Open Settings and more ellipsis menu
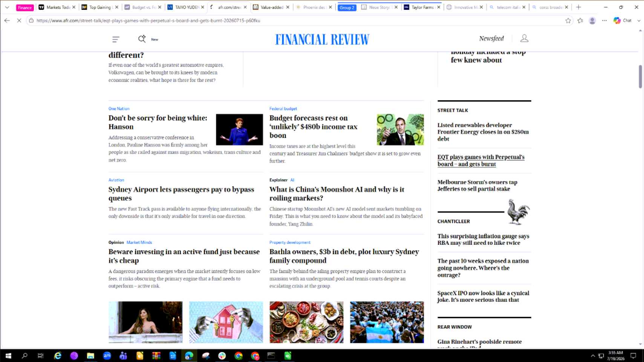Screen dimensions: 644x362 point(604,20)
